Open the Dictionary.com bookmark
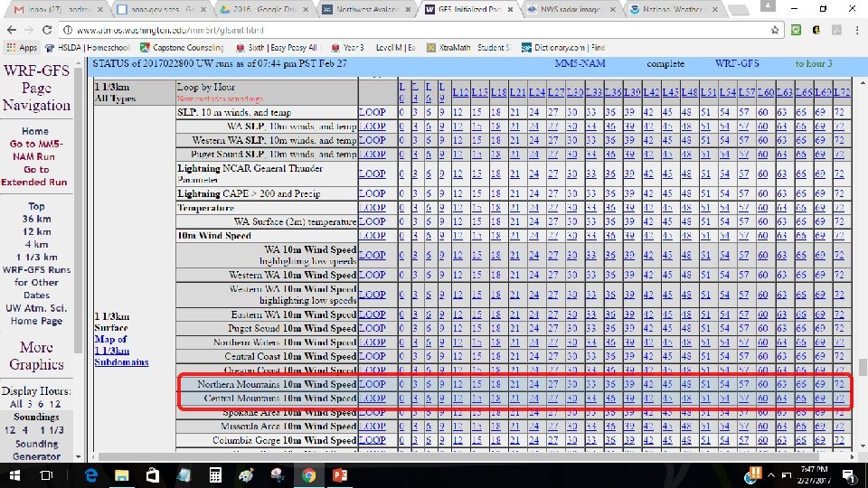Image resolution: width=868 pixels, height=488 pixels. 563,48
